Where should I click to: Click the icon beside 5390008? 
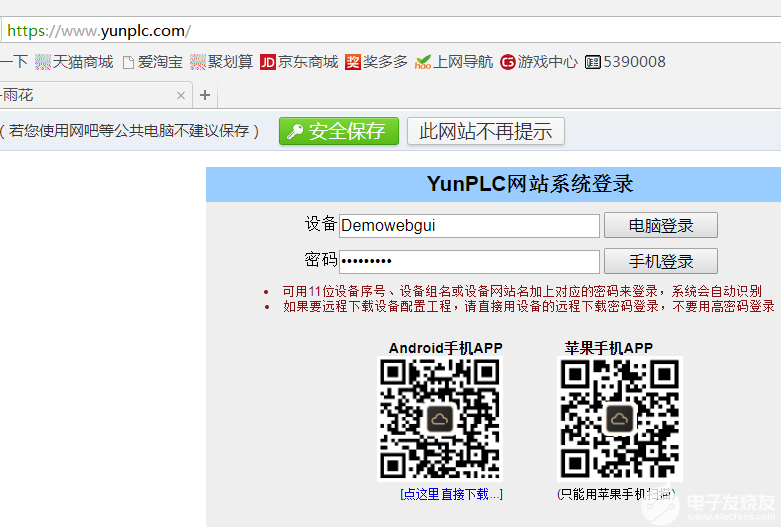pyautogui.click(x=593, y=62)
